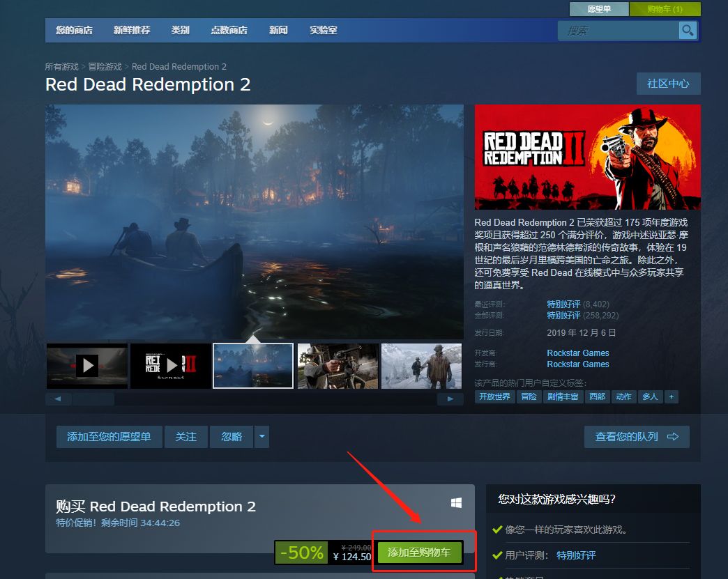Open the 愿望单 wishlist button
This screenshot has width=728, height=579.
click(599, 9)
